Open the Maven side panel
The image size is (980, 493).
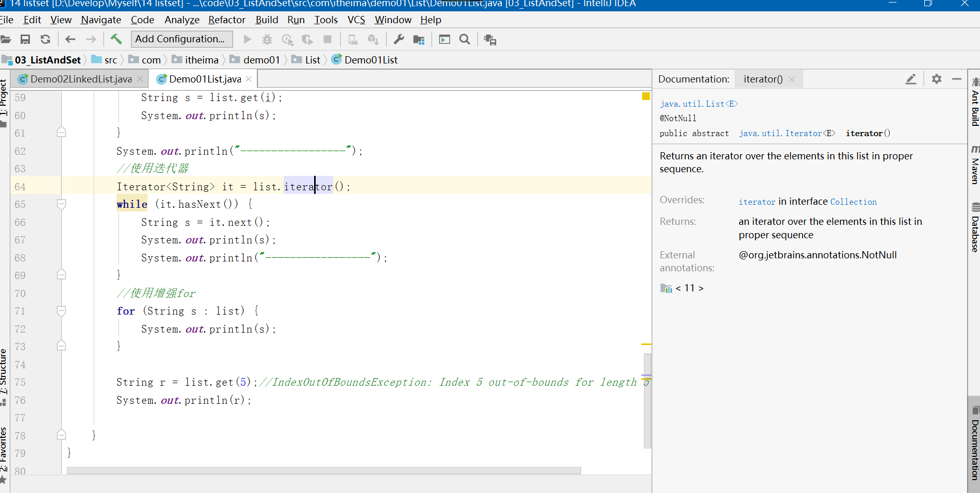click(975, 165)
